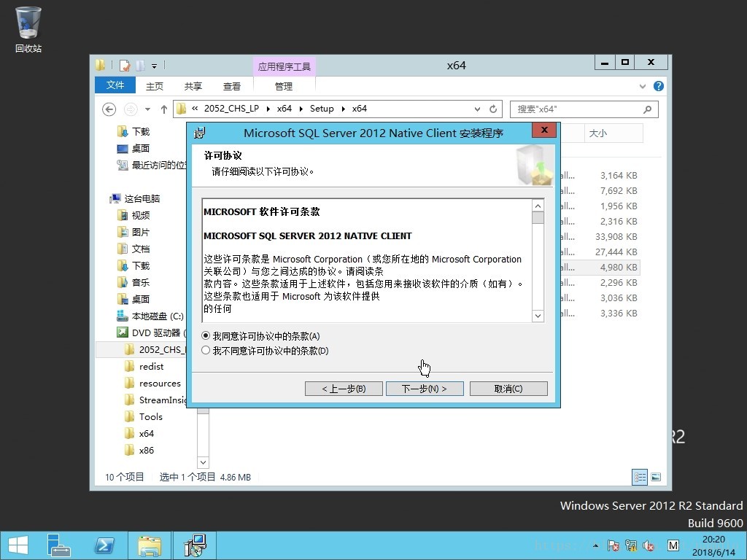Click the 4,980 KB selected file row
This screenshot has height=560, width=747.
click(x=600, y=267)
